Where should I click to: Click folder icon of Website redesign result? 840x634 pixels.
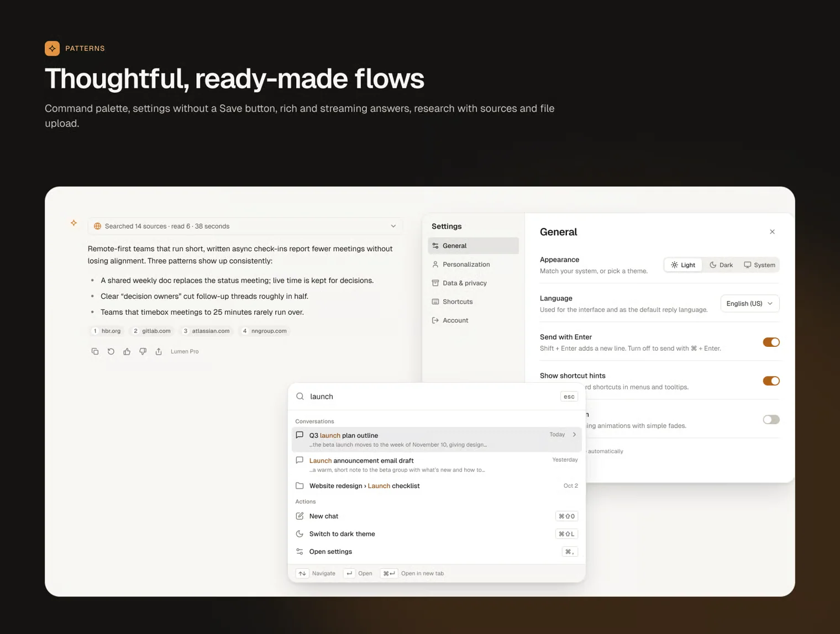coord(300,486)
